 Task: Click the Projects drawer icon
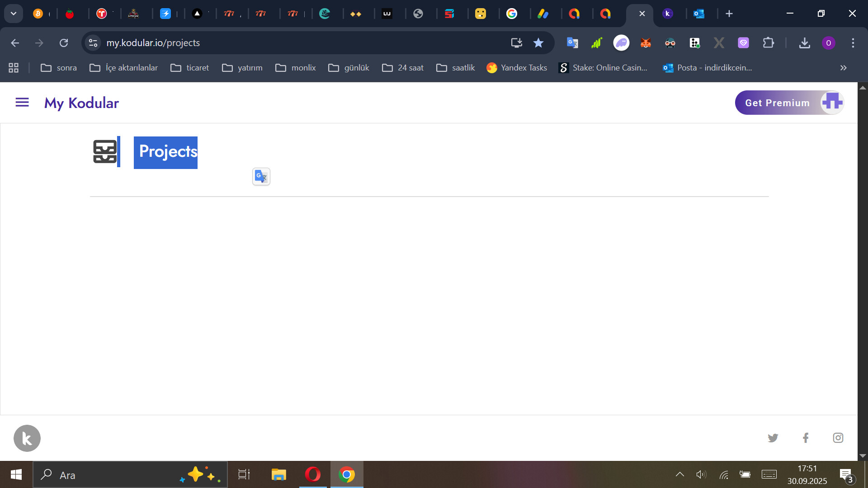[105, 151]
